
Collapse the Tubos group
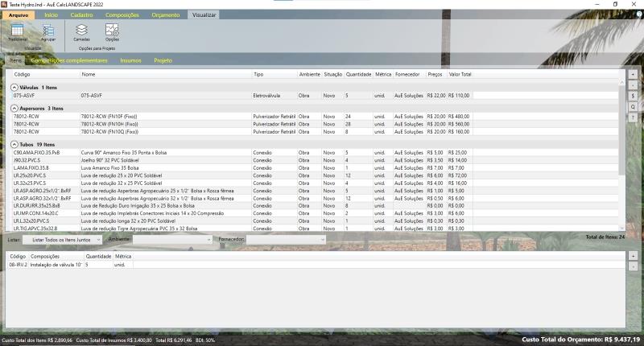[x=14, y=145]
